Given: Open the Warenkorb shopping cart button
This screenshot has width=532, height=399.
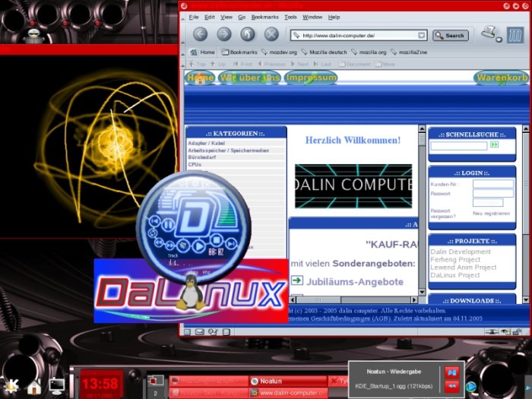Looking at the screenshot, I should click(x=502, y=78).
